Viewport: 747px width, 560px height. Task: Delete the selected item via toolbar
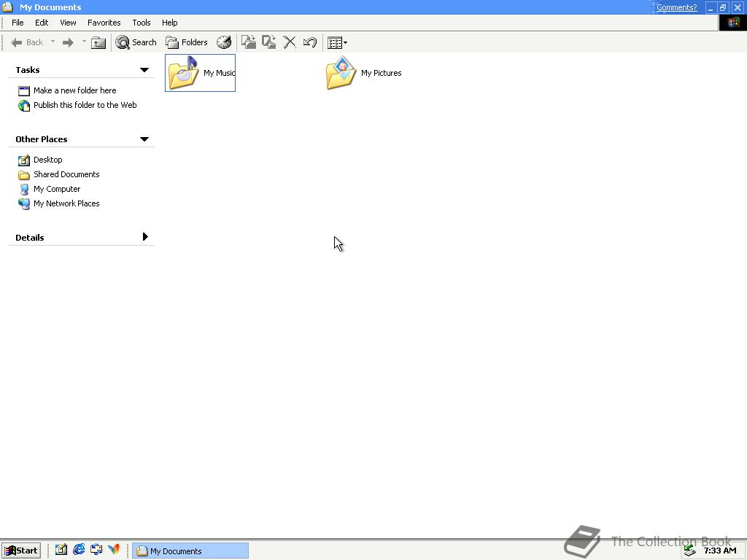point(290,42)
